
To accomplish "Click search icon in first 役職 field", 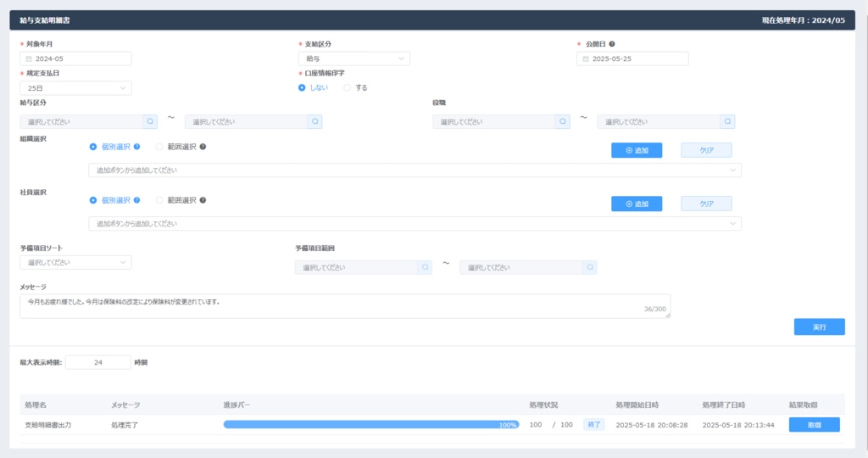I will [x=563, y=122].
